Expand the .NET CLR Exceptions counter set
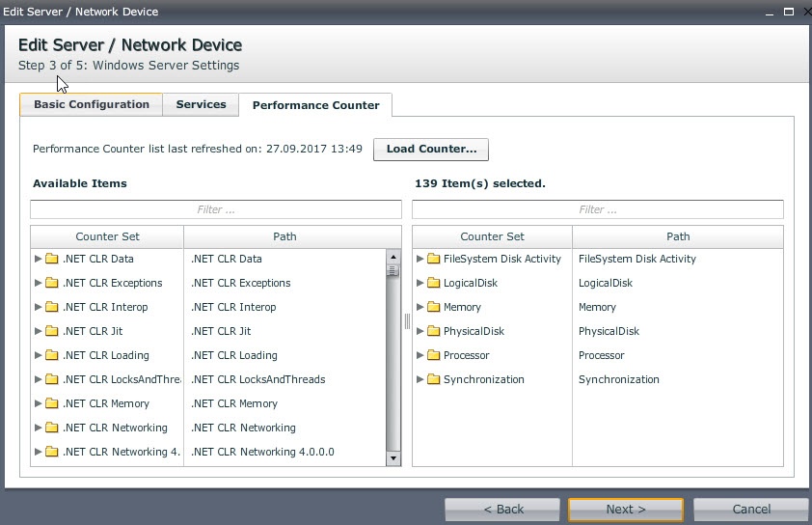Screen dimensions: 812x525 click(x=39, y=283)
